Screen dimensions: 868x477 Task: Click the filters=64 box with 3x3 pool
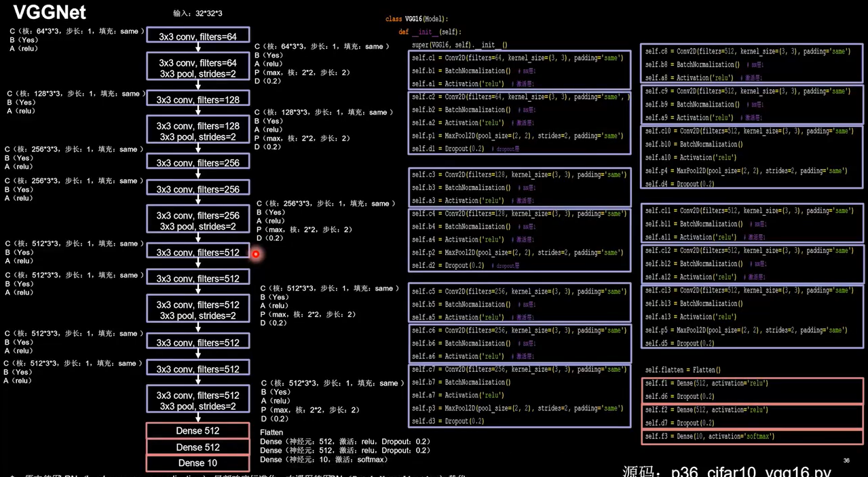(198, 68)
